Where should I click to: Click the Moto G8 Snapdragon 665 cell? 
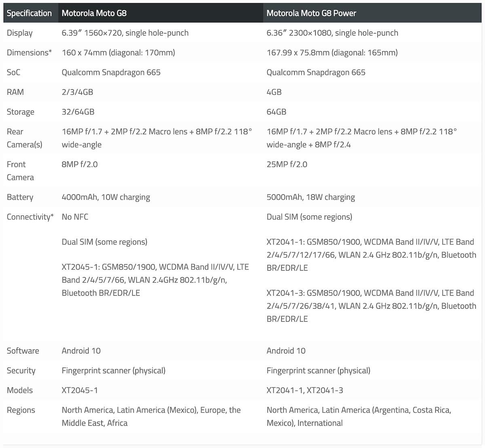click(x=111, y=72)
